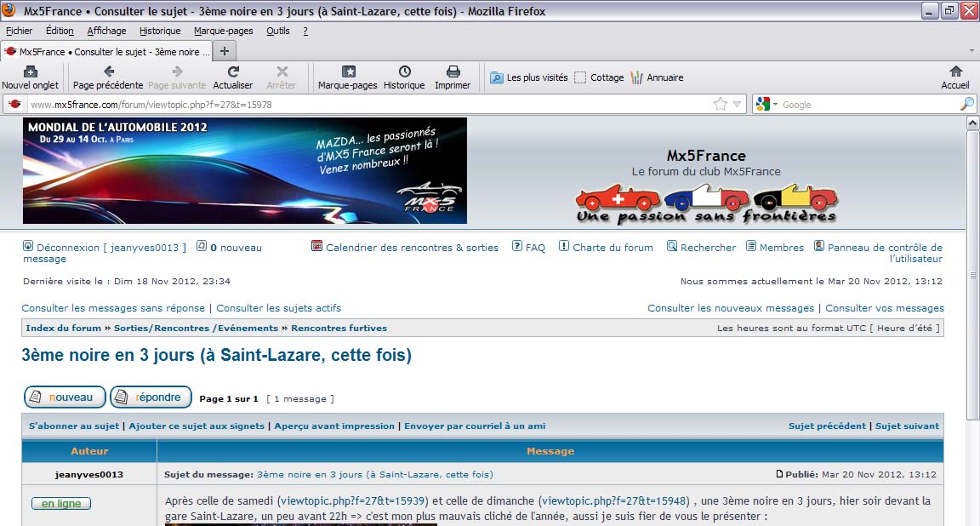Open the ? help menu
Screen dimensions: 980x526
coord(305,31)
